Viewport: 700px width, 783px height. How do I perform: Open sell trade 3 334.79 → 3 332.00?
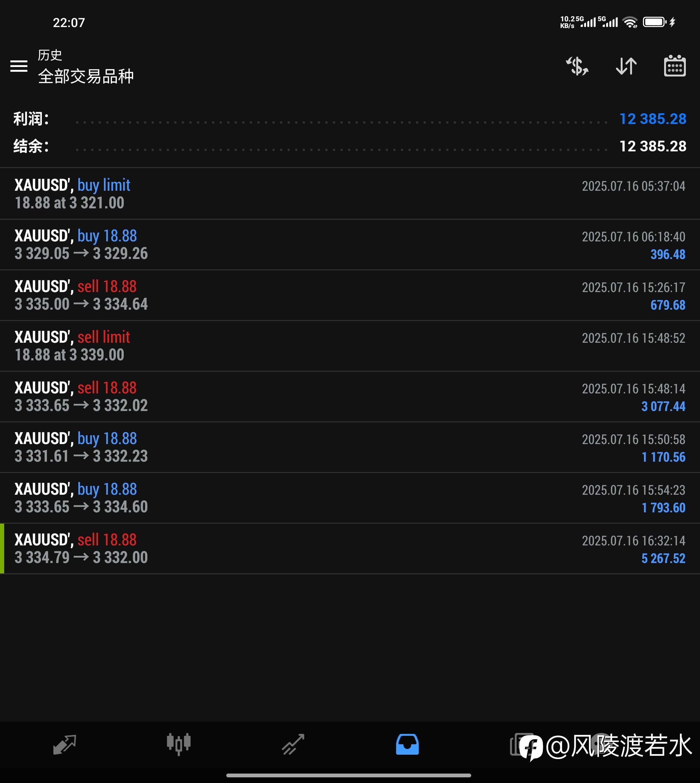point(350,549)
